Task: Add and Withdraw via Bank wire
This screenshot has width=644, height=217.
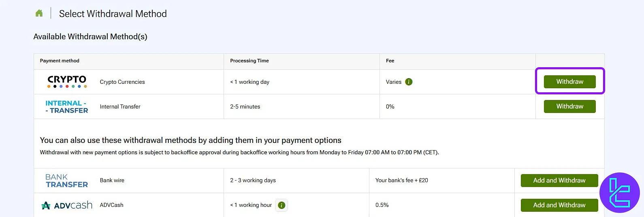Action: click(x=559, y=181)
